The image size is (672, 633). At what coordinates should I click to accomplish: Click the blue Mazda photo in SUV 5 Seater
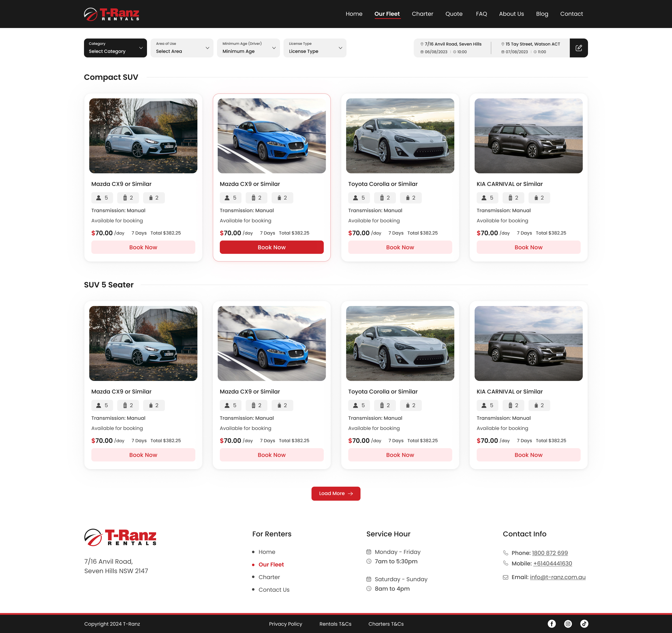click(271, 344)
